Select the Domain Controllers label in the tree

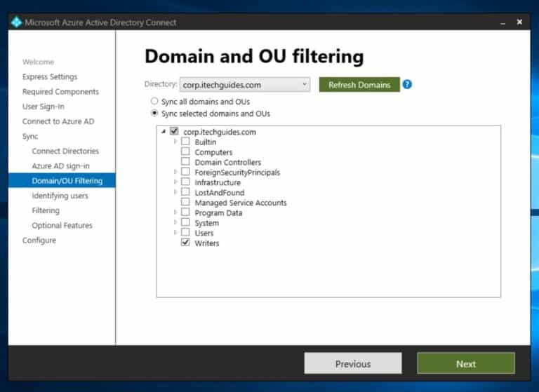click(x=228, y=162)
